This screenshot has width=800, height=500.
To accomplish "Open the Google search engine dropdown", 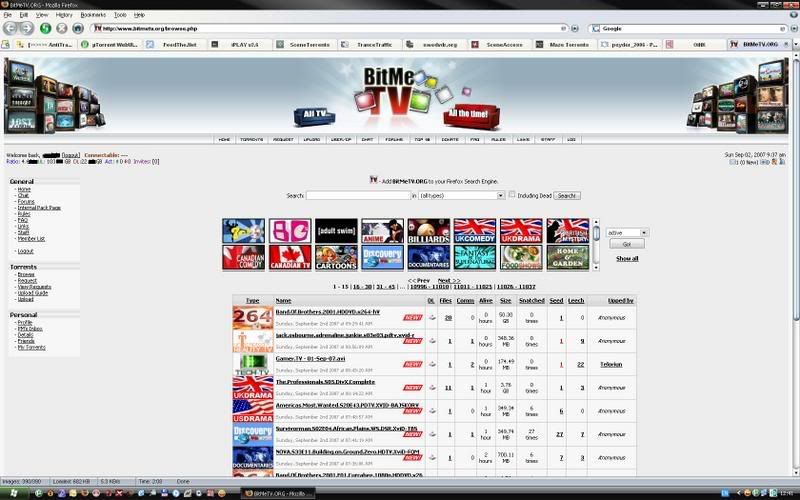I will point(595,29).
